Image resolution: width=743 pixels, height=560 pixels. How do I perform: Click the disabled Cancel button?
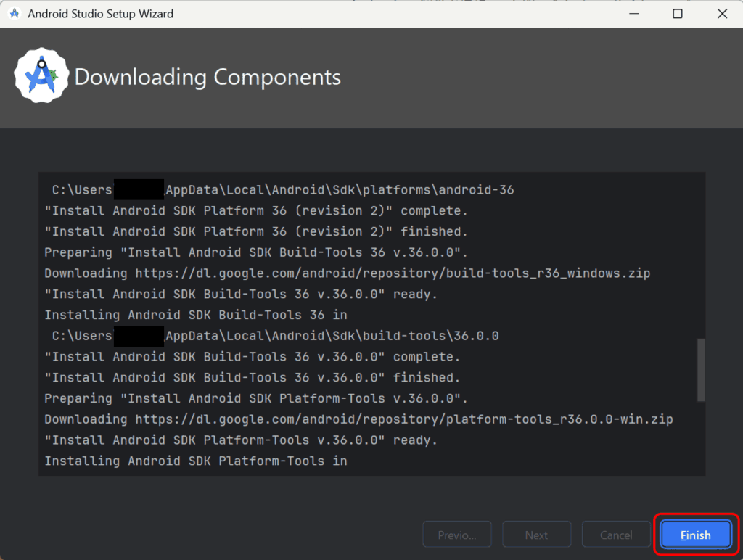[x=616, y=535]
